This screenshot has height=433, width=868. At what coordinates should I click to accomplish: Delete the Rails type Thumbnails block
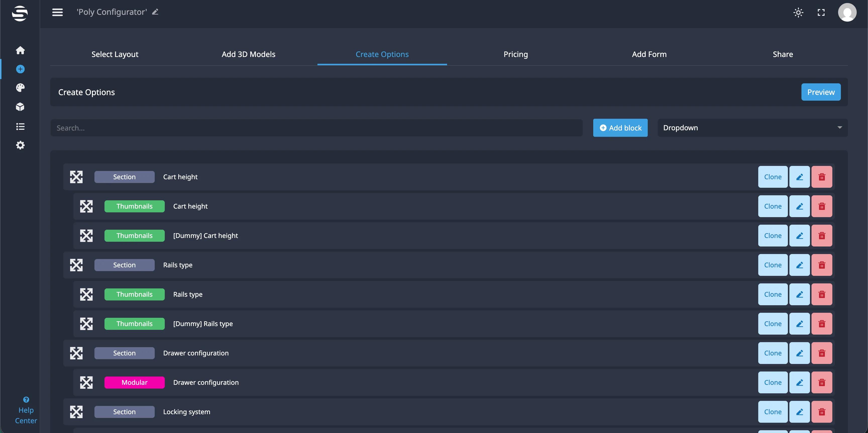point(822,294)
